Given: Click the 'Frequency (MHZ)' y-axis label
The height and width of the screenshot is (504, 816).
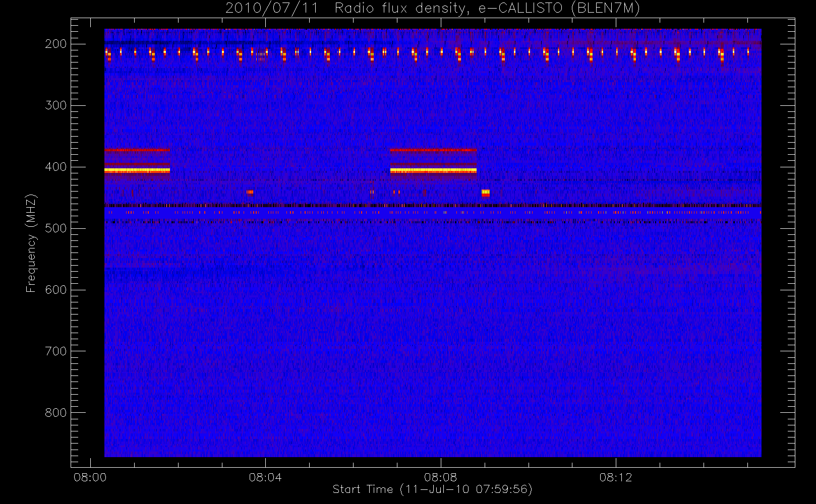Looking at the screenshot, I should point(32,243).
